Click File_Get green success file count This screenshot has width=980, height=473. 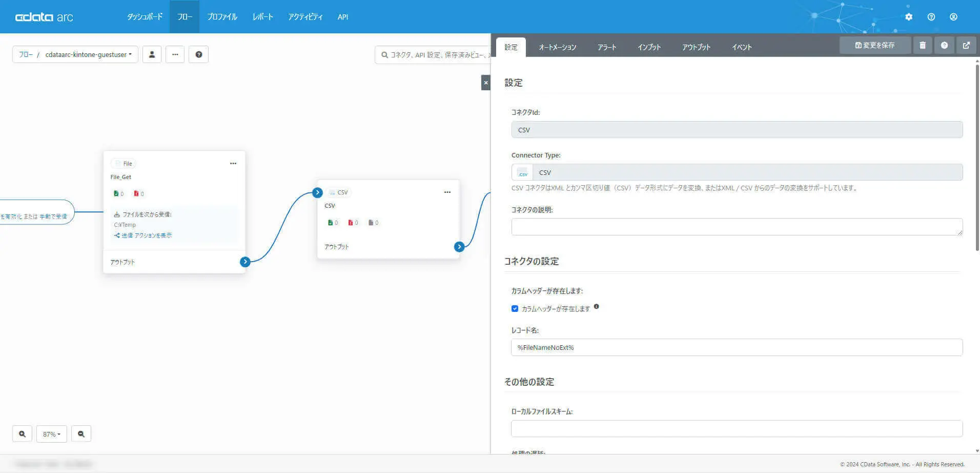pyautogui.click(x=119, y=194)
